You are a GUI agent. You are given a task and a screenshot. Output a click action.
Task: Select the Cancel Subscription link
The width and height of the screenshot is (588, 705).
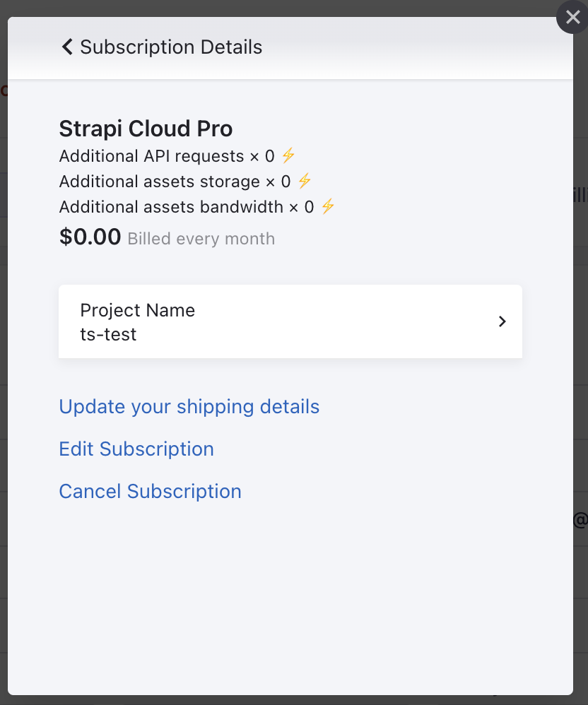pyautogui.click(x=150, y=492)
